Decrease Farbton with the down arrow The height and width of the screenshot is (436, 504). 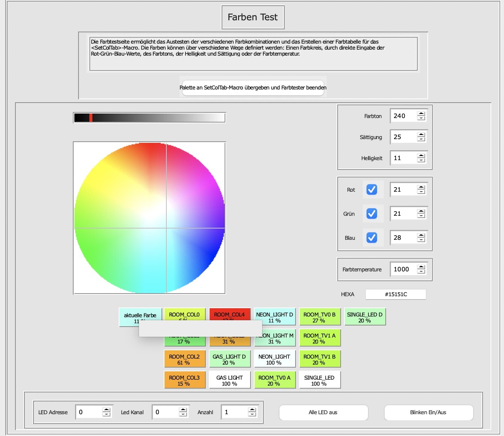pos(421,118)
